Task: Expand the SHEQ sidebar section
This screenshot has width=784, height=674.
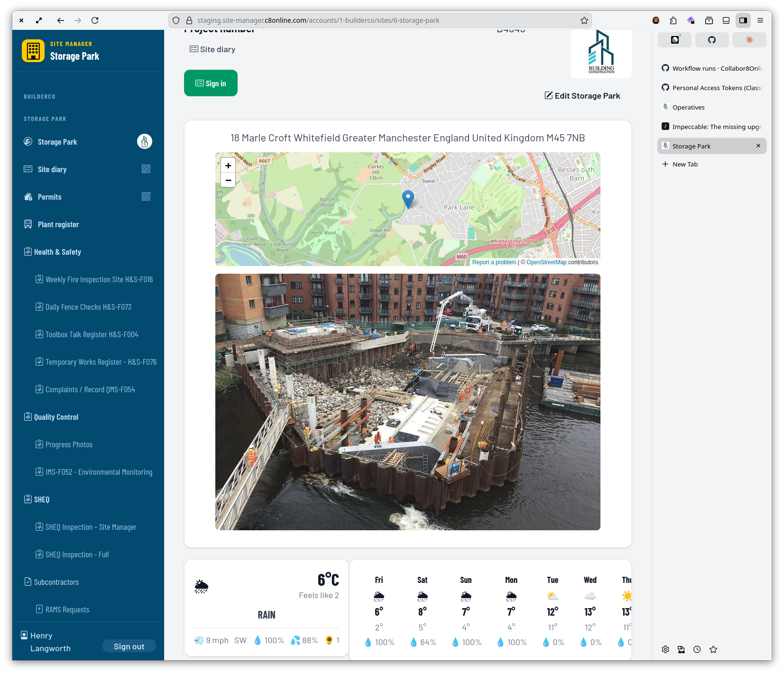Action: tap(42, 499)
